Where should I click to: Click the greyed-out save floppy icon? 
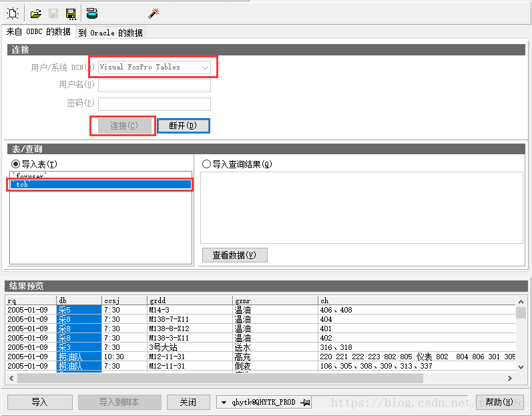(53, 13)
